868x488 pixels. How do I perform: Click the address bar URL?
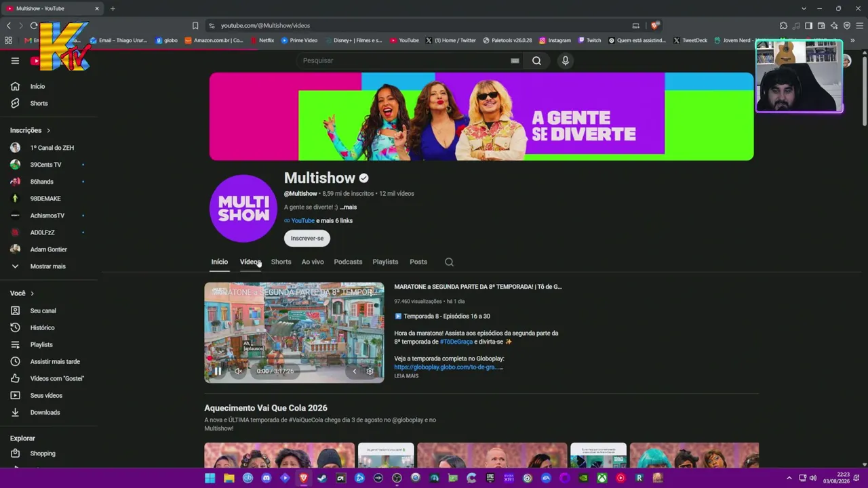click(265, 26)
